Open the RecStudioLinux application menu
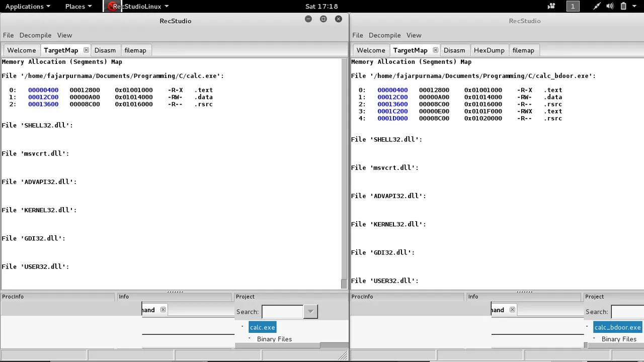 coord(140,6)
